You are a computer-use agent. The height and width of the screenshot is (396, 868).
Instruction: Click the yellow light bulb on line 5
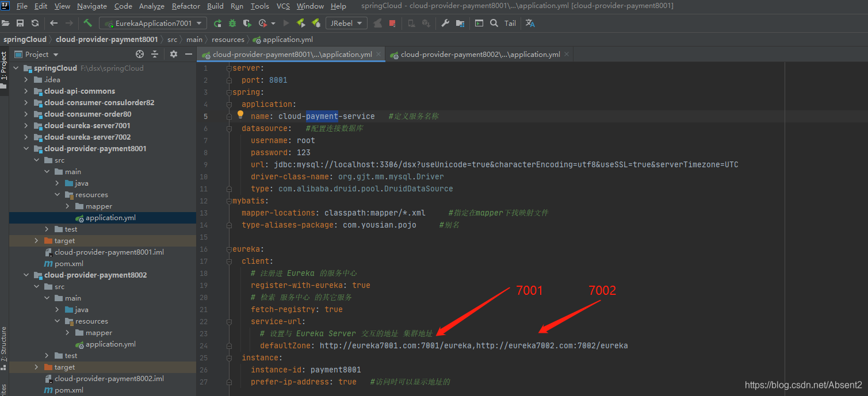(241, 114)
